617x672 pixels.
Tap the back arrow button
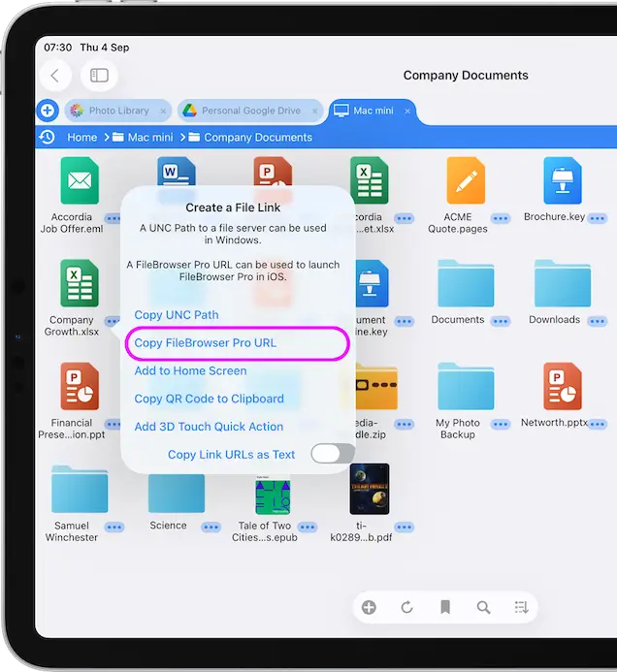[x=55, y=76]
